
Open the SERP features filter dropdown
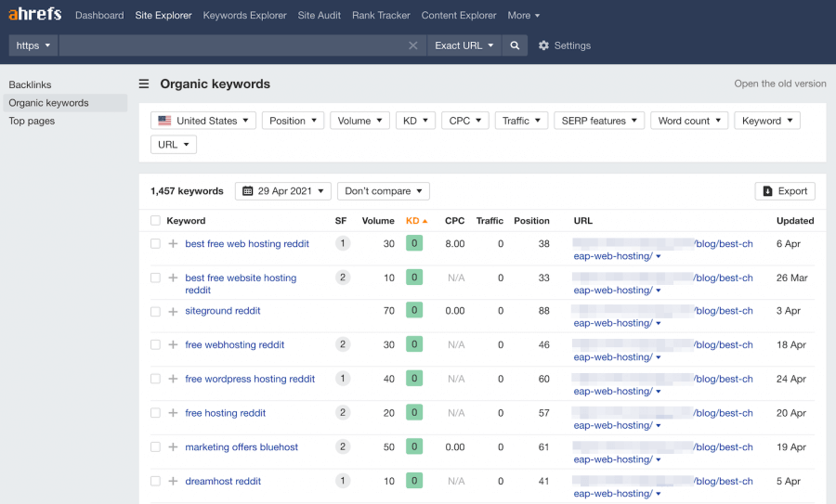pyautogui.click(x=599, y=121)
